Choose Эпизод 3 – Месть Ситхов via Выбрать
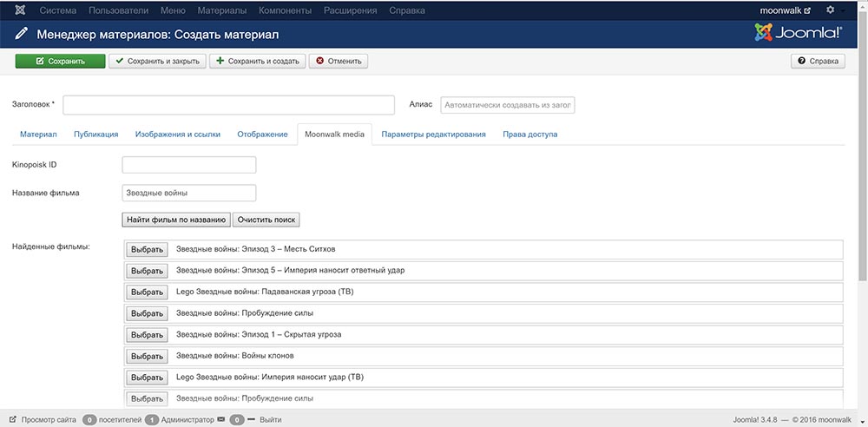This screenshot has width=868, height=427. pos(148,250)
